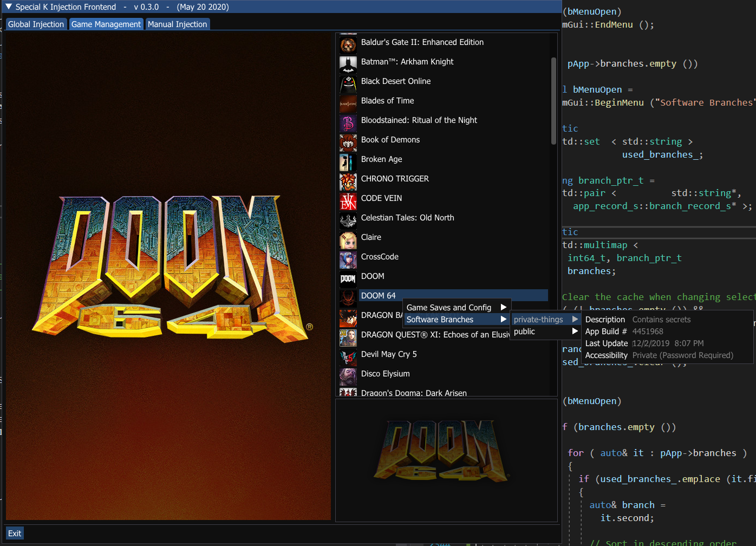Select Baldur's Gate II: Enhanced Edition
Image resolution: width=756 pixels, height=546 pixels.
pyautogui.click(x=422, y=42)
